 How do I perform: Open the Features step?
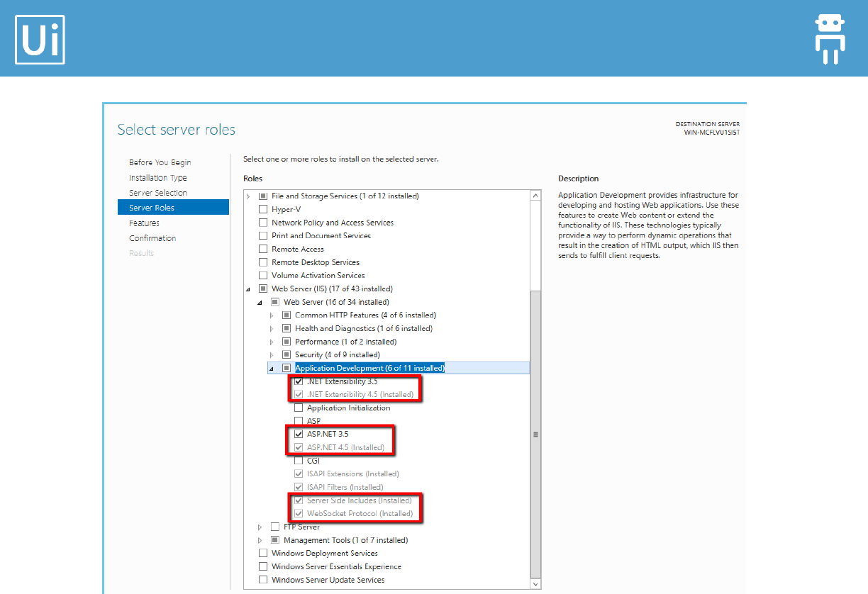[x=144, y=223]
